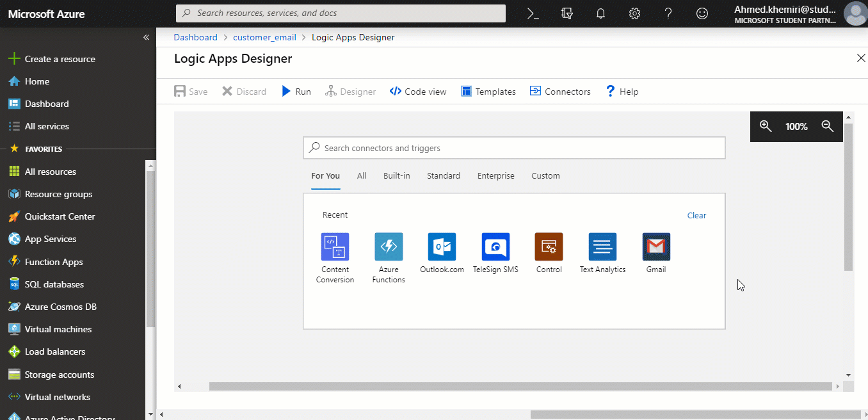Screen dimensions: 868x420
Task: Open All services list
Action: [x=38, y=126]
